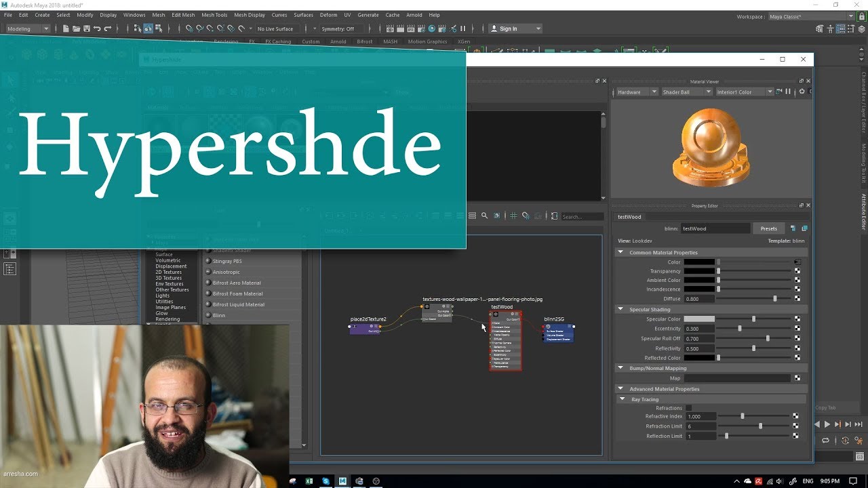
Task: Click the Presets button
Action: 768,228
